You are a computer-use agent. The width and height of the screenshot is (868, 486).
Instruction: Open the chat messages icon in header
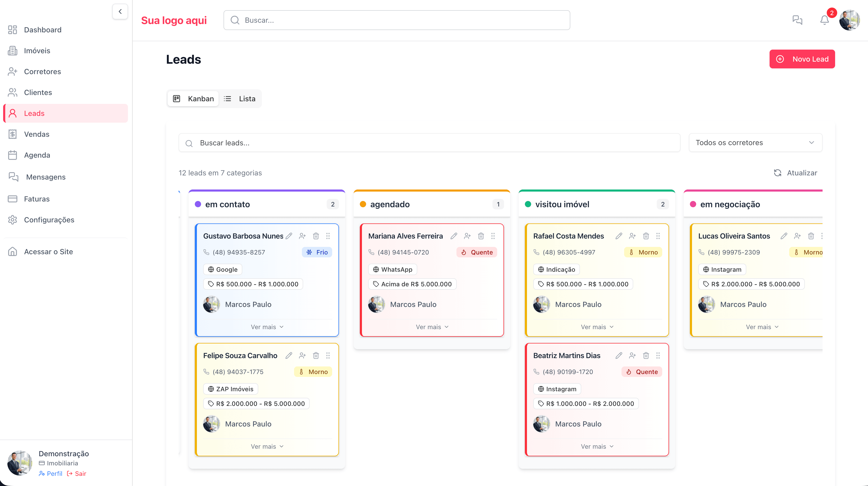(x=797, y=20)
